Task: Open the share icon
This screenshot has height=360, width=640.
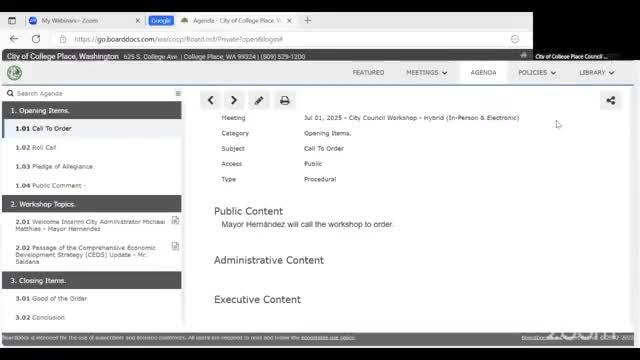Action: tap(611, 100)
